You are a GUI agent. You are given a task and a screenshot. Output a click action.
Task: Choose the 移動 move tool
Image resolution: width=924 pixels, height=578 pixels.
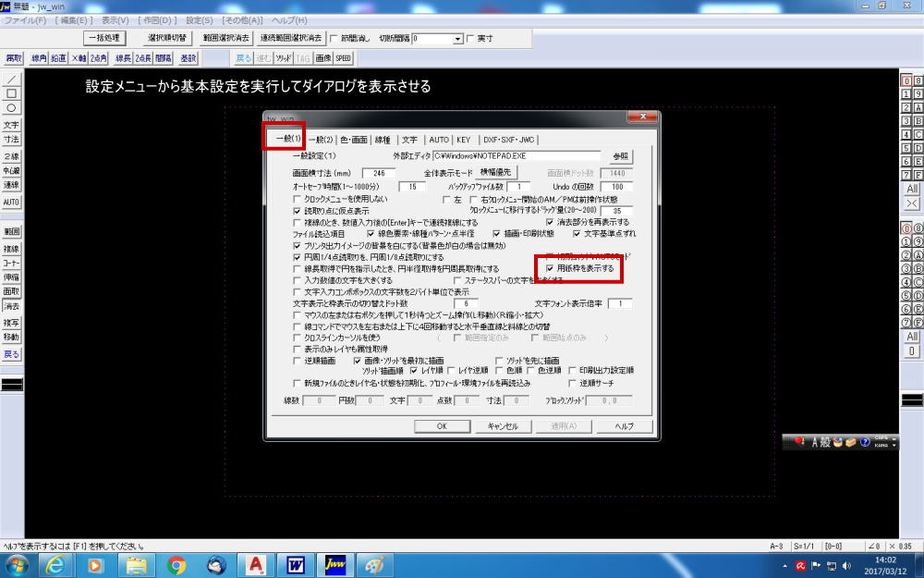(11, 337)
